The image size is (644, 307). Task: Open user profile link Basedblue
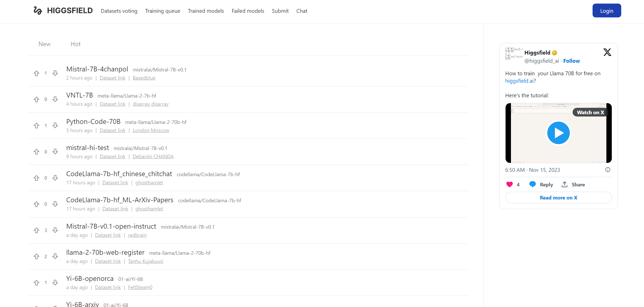[x=144, y=78]
